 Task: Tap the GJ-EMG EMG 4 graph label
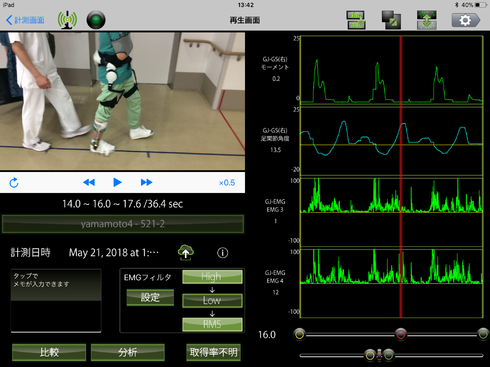pos(275,277)
